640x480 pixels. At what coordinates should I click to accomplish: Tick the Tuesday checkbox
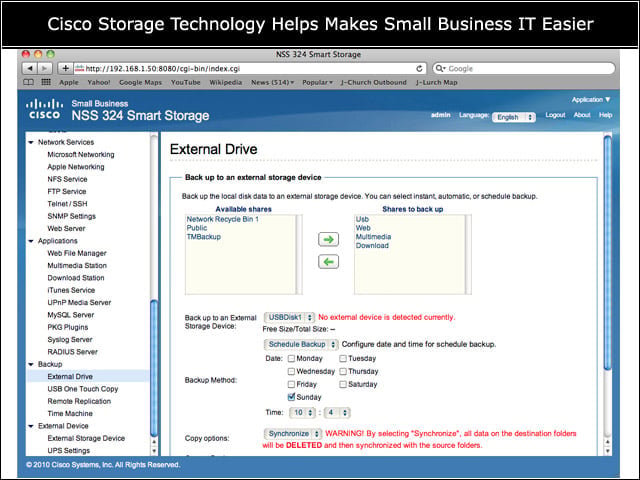pos(343,358)
